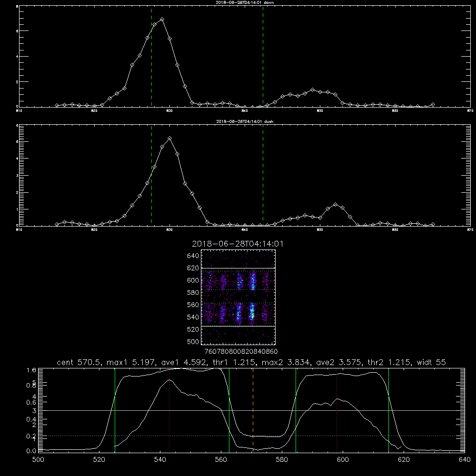This screenshot has height=476, width=476.
Task: Click the '640' y-axis label of the spectral image
Action: [193, 256]
